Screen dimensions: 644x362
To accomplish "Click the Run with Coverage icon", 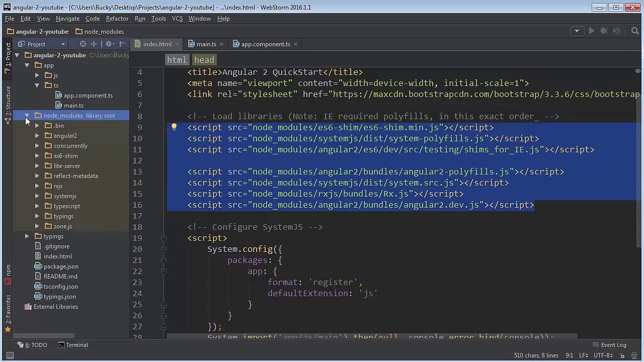I will coord(617,31).
